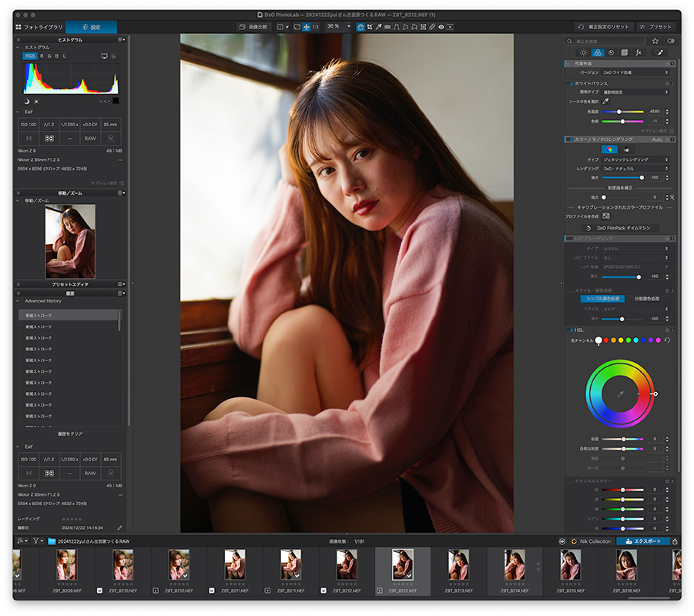Image resolution: width=694 pixels, height=616 pixels.
Task: Toggle the active corrections only switch
Action: (x=671, y=41)
